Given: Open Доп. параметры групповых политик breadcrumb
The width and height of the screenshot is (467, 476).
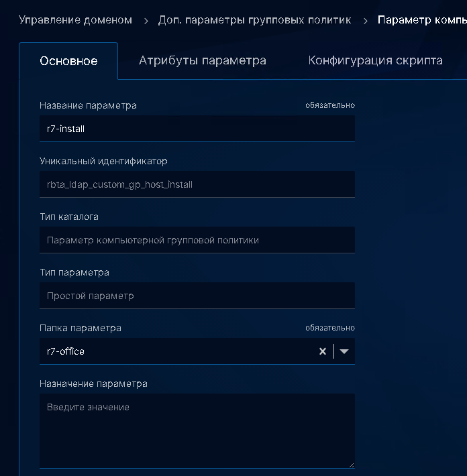Looking at the screenshot, I should point(254,20).
